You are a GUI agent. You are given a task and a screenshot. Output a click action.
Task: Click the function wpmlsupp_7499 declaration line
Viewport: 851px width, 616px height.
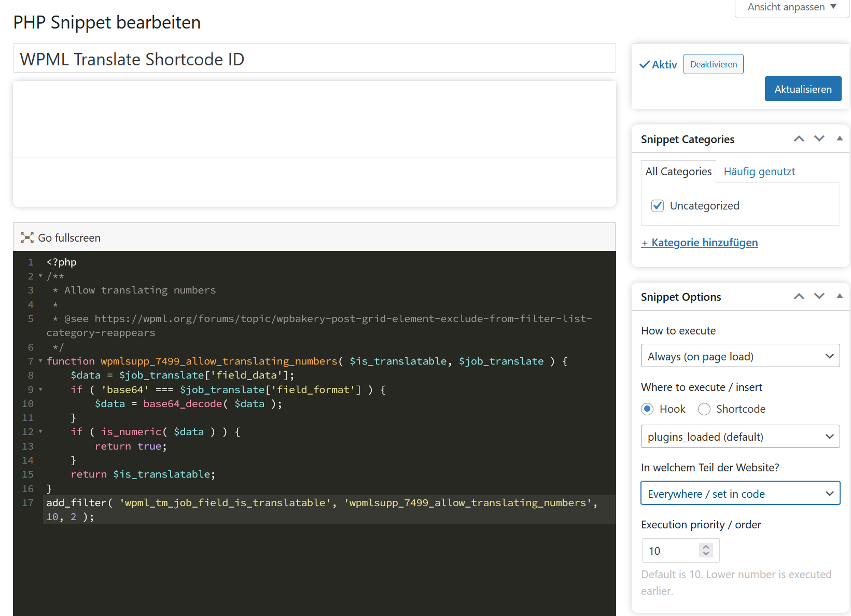pyautogui.click(x=307, y=361)
